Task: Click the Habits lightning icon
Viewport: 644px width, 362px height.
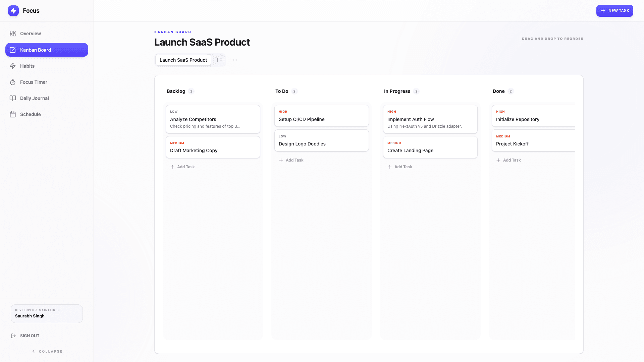Action: click(x=13, y=66)
